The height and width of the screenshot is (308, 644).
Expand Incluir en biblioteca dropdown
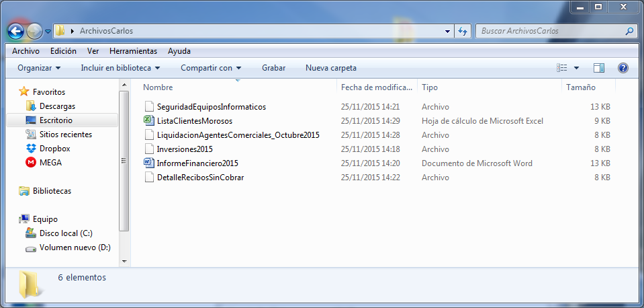(x=120, y=68)
